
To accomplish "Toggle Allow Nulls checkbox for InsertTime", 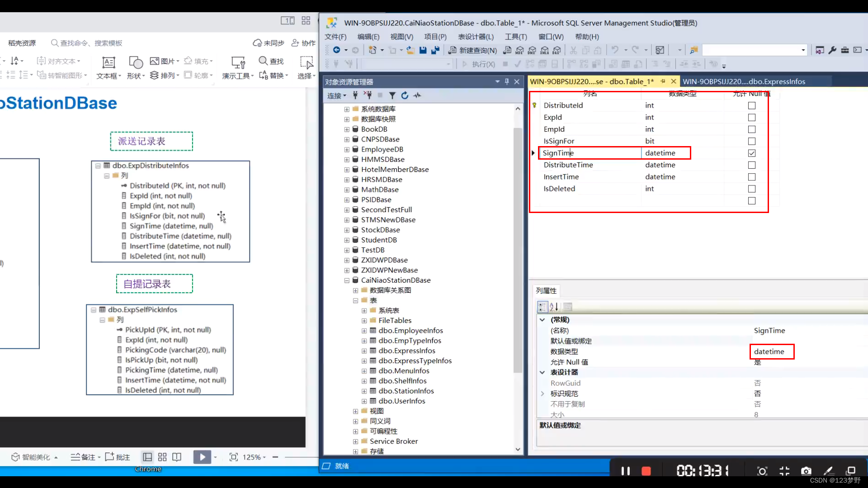I will pyautogui.click(x=752, y=177).
